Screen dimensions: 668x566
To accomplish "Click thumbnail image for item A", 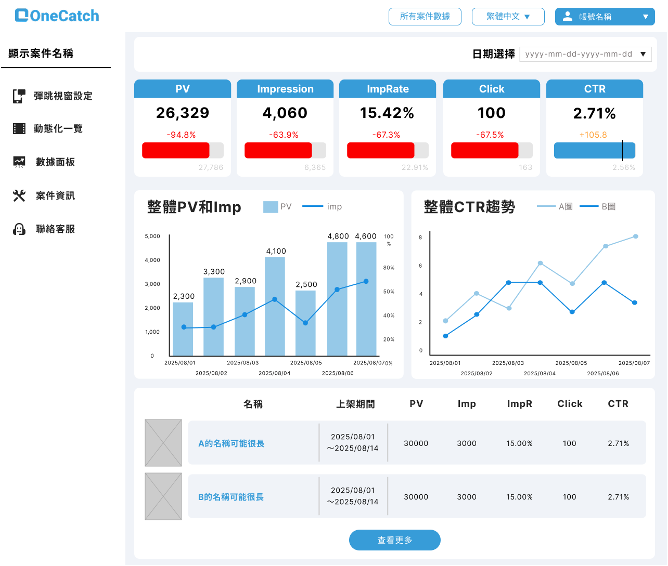I will [x=163, y=443].
